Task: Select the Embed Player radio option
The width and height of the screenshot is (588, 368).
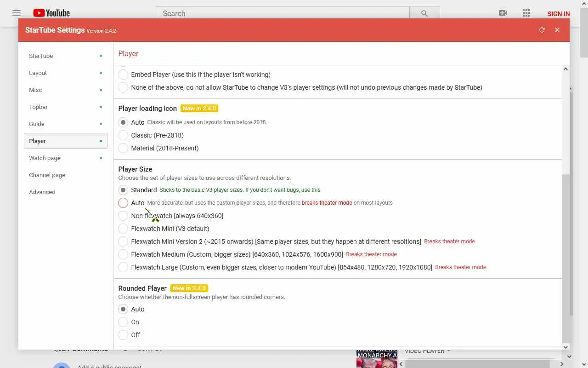Action: (123, 75)
